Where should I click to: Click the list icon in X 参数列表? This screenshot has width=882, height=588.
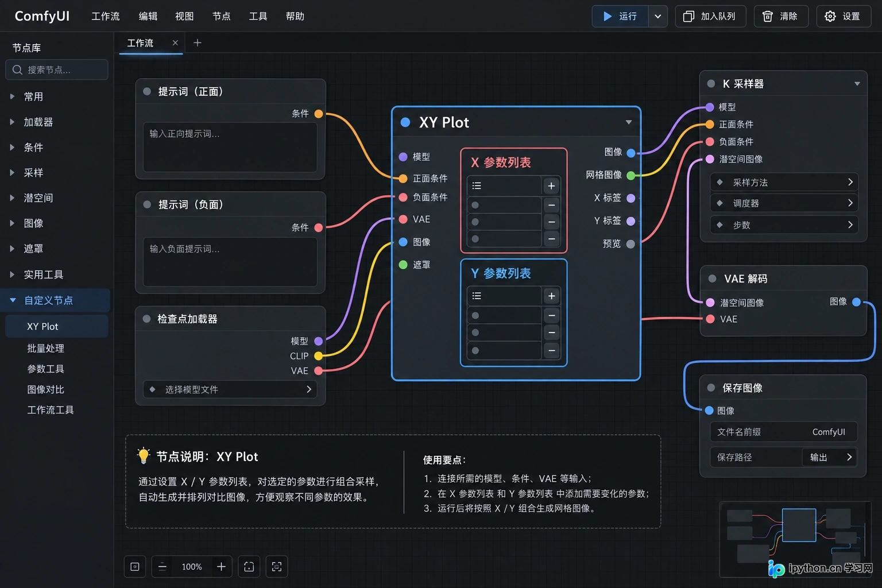tap(477, 186)
